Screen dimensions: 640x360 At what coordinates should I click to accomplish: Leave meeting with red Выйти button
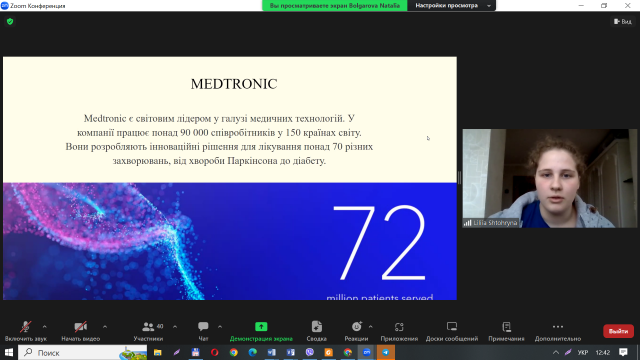[x=618, y=331]
